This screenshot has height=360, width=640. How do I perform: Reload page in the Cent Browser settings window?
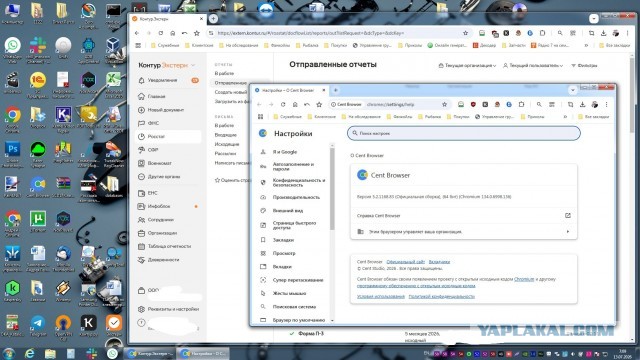click(283, 104)
